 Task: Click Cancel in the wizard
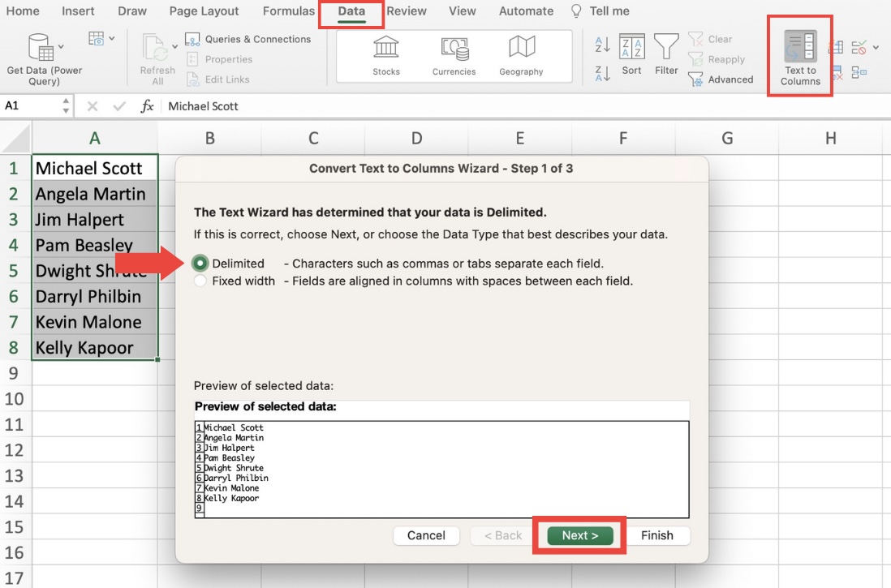[426, 535]
